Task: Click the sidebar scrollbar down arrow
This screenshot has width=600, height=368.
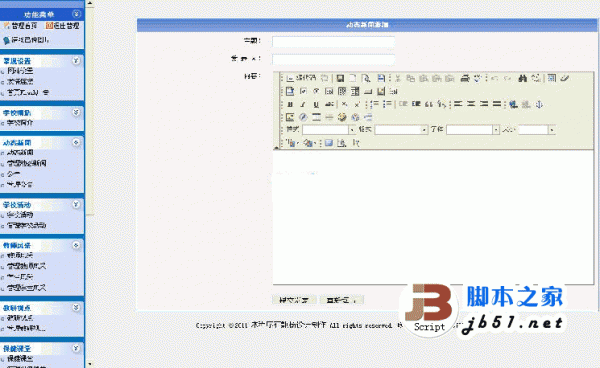Action: click(x=90, y=364)
